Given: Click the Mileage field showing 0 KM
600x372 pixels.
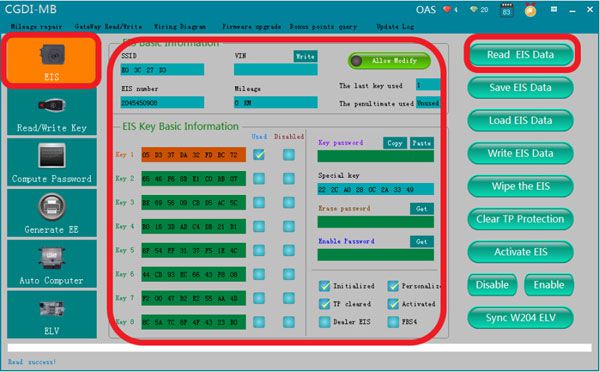Looking at the screenshot, I should click(276, 103).
